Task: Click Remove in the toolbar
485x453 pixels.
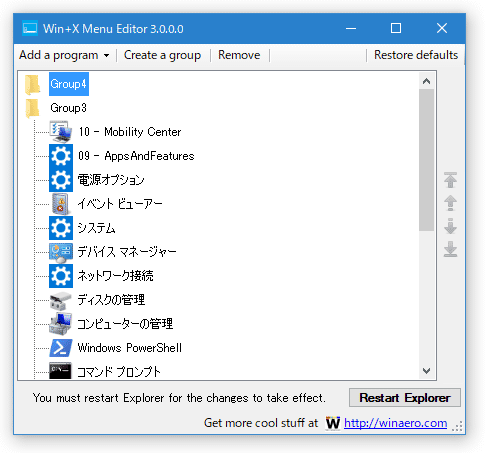Action: [x=239, y=55]
